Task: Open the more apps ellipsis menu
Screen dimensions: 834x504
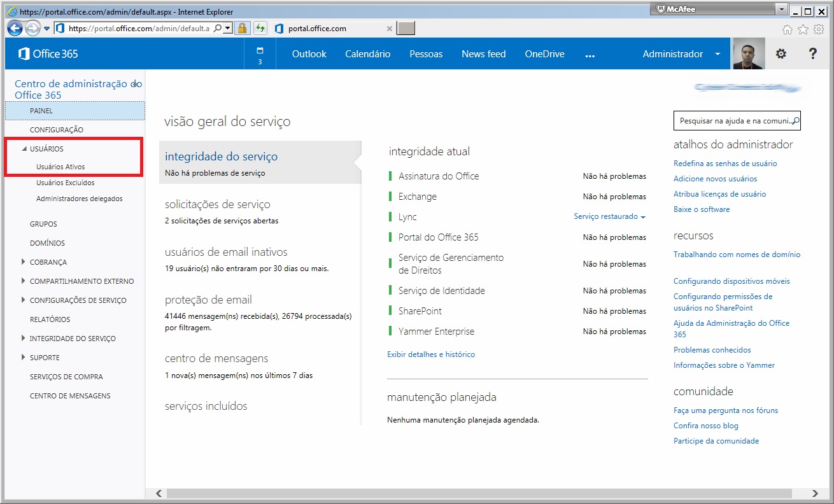Action: click(590, 56)
